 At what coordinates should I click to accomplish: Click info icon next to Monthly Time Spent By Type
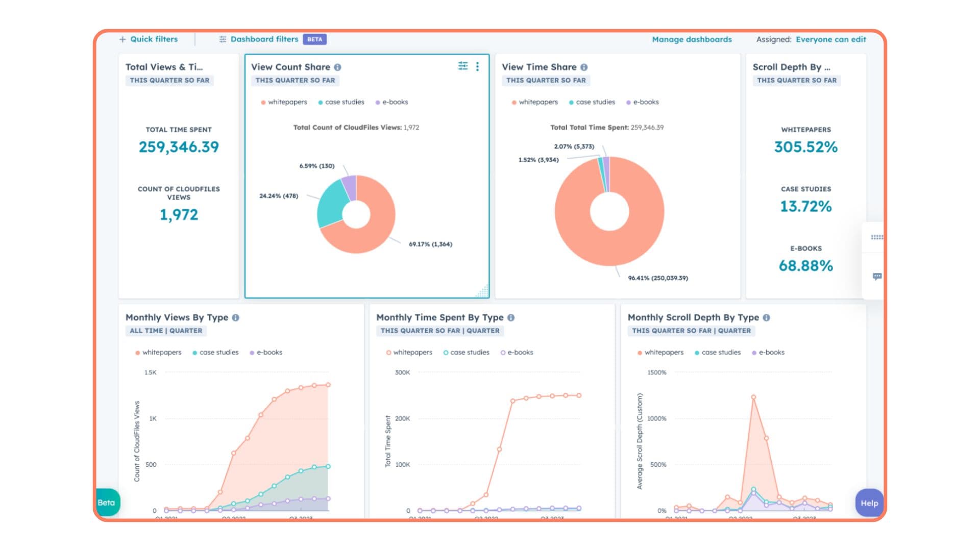coord(511,318)
